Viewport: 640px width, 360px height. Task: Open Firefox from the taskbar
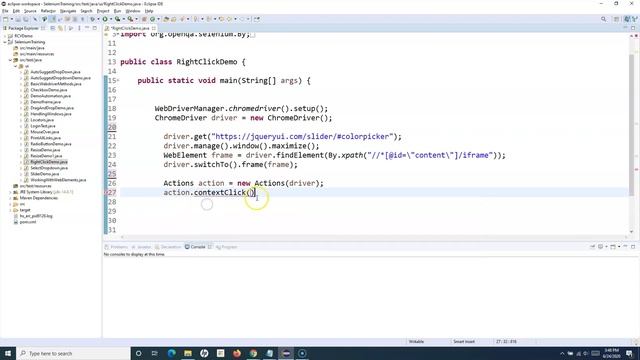pos(237,353)
